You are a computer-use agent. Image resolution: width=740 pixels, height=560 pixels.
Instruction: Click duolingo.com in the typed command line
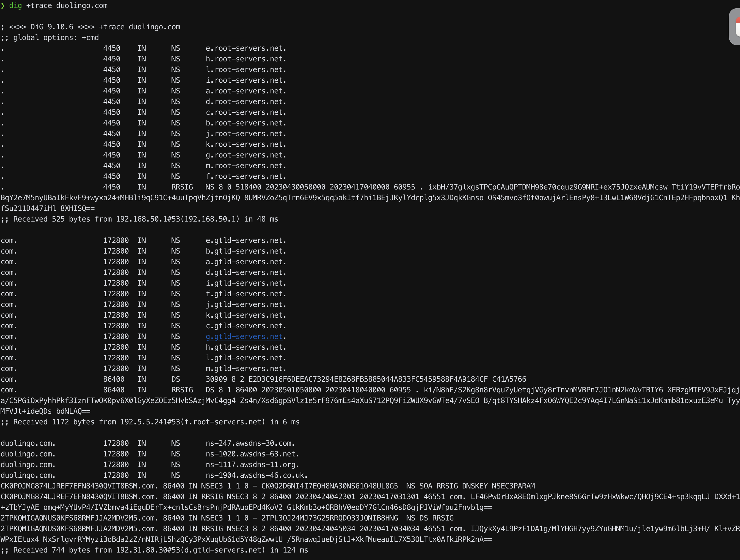tap(82, 6)
